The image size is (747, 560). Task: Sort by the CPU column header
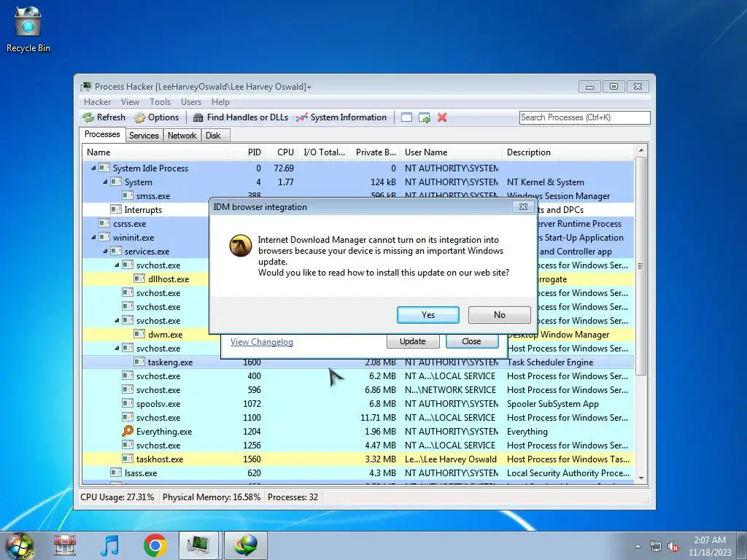[282, 152]
